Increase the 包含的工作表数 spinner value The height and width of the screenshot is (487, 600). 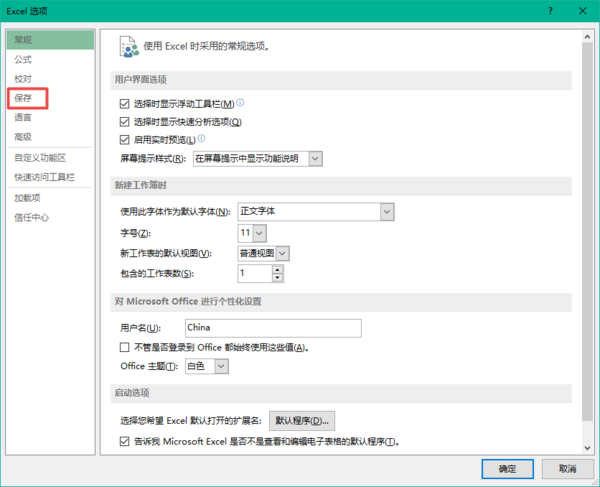277,269
